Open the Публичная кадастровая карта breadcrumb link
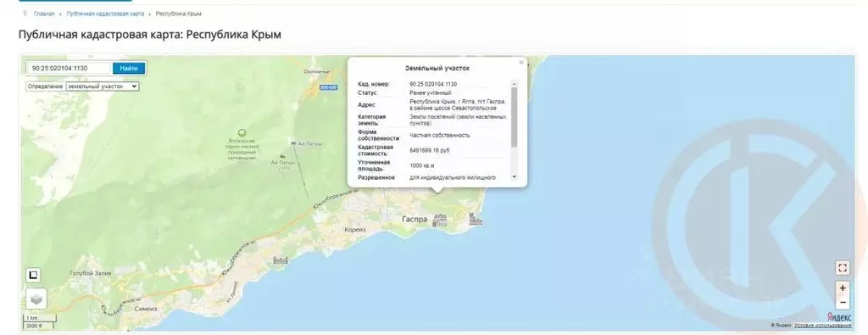 (105, 14)
